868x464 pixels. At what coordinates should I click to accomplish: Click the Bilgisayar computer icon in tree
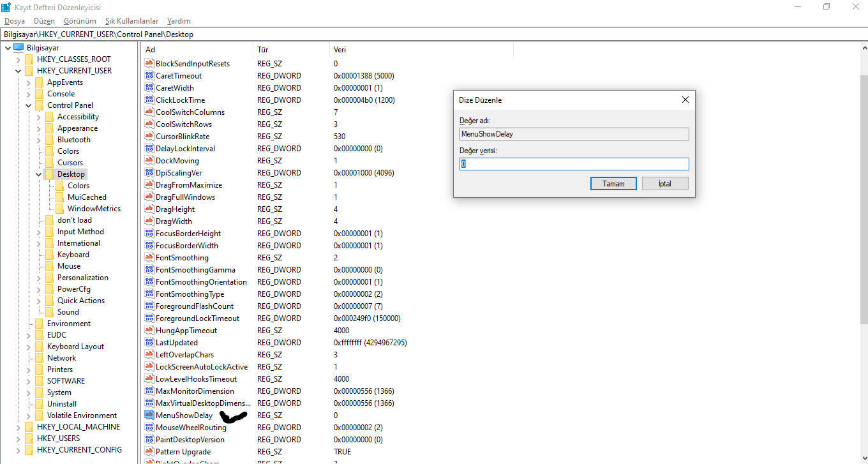tap(19, 48)
